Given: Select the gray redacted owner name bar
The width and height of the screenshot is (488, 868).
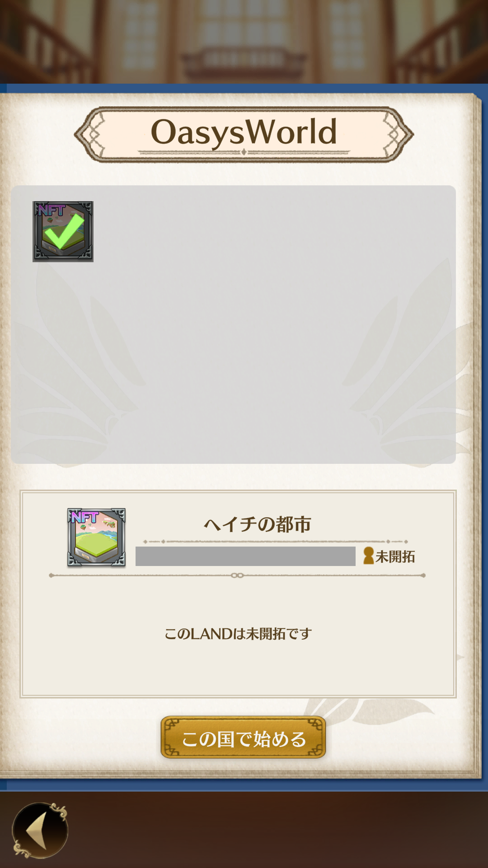Looking at the screenshot, I should pyautogui.click(x=245, y=556).
